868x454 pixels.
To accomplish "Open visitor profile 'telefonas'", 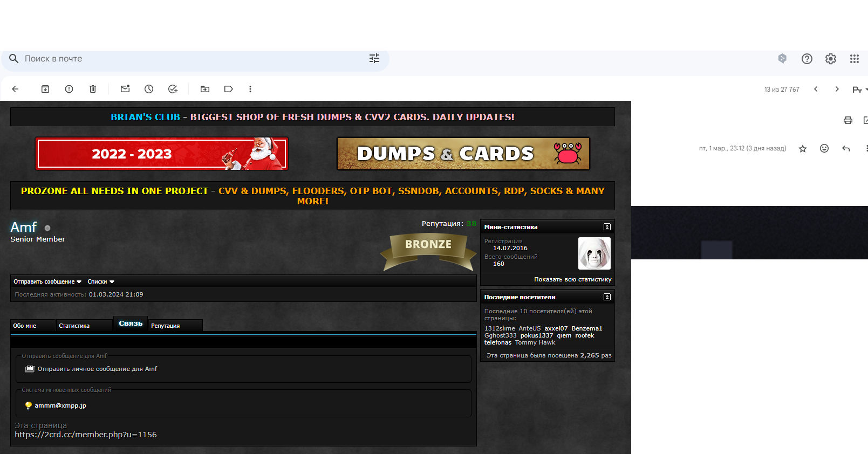I will [497, 342].
